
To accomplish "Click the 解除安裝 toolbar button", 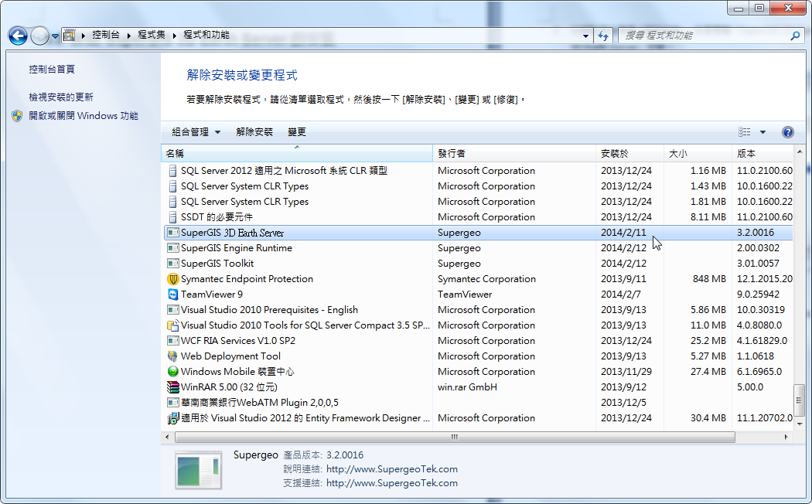I will coord(254,132).
